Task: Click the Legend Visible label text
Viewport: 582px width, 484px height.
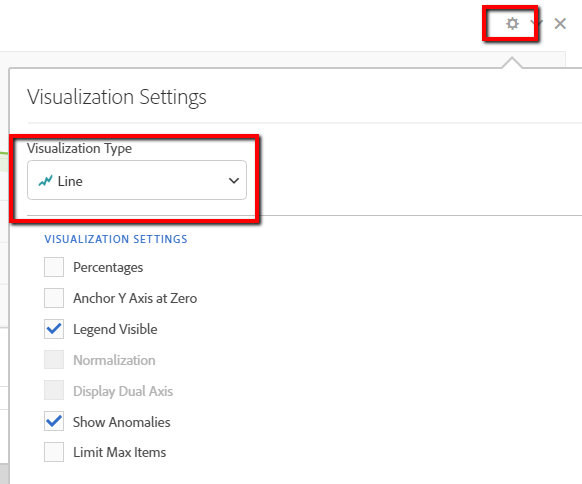Action: 115,330
